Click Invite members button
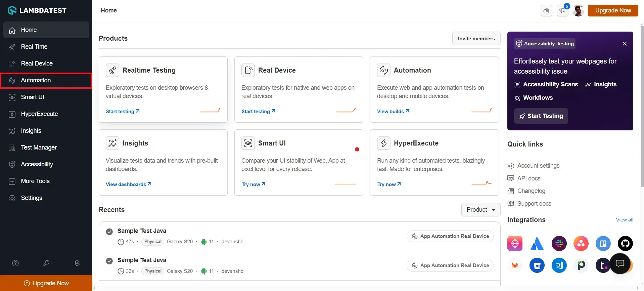This screenshot has height=291, width=644. pyautogui.click(x=476, y=38)
